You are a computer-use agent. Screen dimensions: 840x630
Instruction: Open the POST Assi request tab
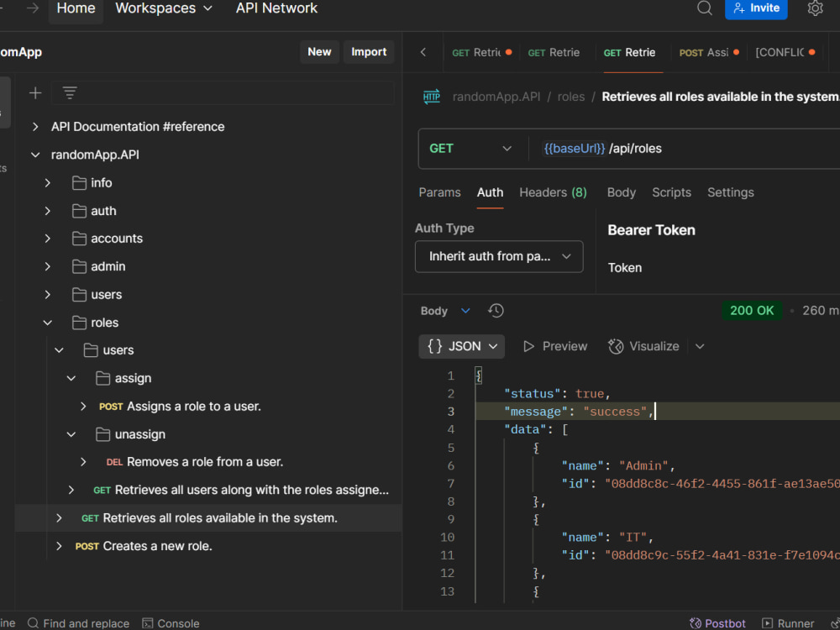709,52
